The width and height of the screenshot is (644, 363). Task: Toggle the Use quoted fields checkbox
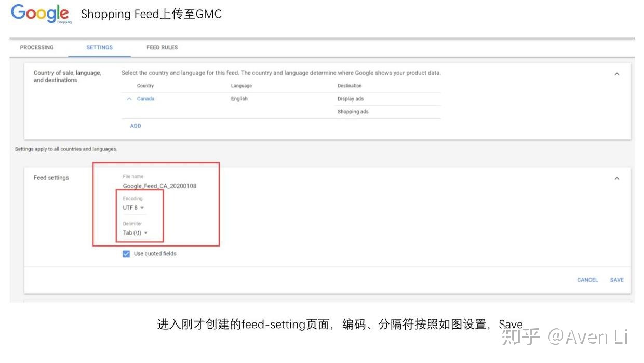pos(126,254)
